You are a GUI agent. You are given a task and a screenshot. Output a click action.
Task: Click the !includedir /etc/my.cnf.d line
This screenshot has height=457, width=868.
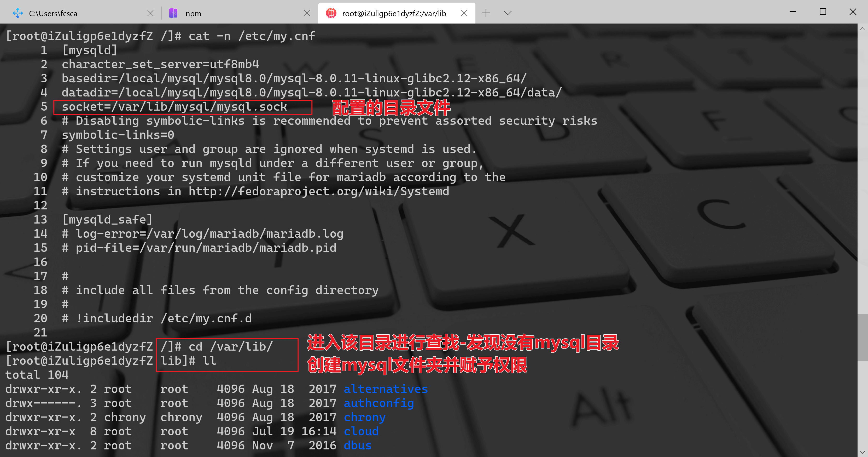point(157,319)
